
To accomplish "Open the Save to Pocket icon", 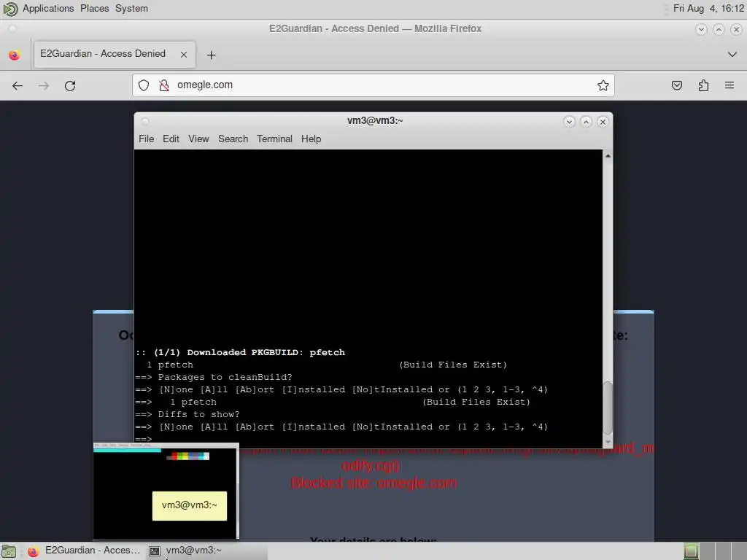I will click(676, 85).
